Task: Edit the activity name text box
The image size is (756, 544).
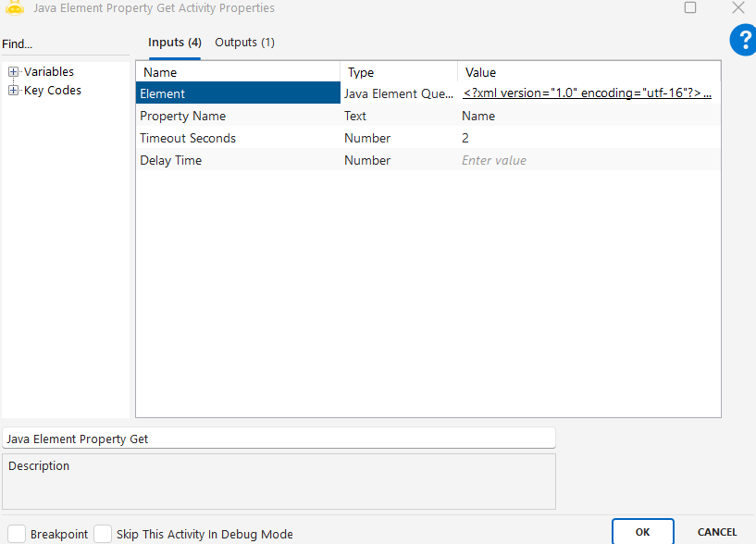Action: point(279,439)
